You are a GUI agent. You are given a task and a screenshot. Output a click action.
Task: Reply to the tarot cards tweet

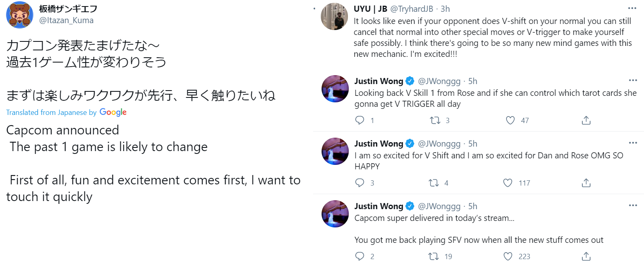360,120
